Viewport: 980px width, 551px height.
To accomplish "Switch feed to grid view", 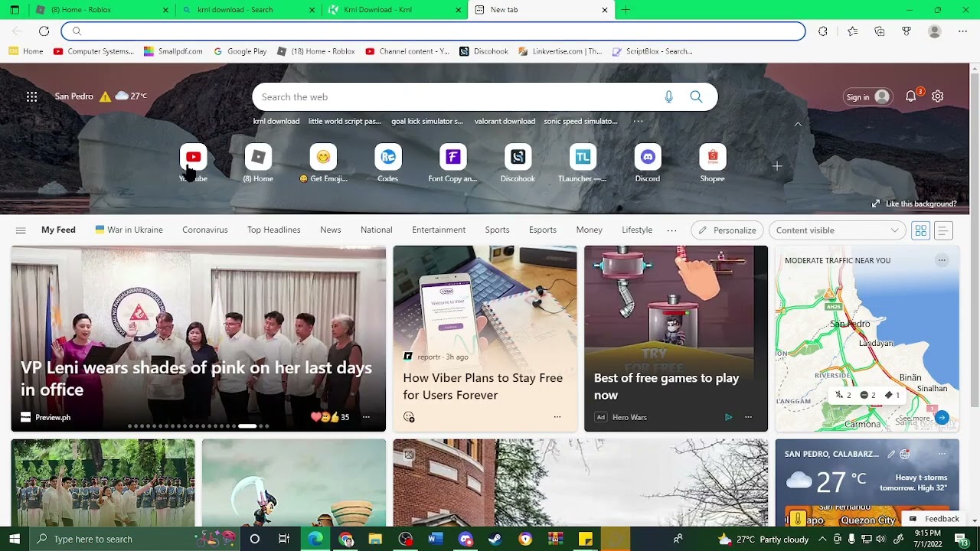I will point(921,230).
